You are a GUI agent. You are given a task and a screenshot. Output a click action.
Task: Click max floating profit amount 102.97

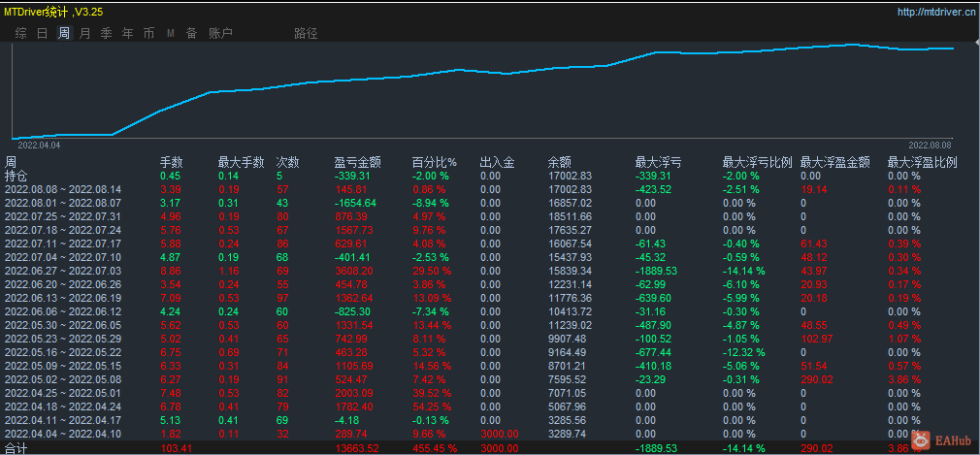(815, 339)
